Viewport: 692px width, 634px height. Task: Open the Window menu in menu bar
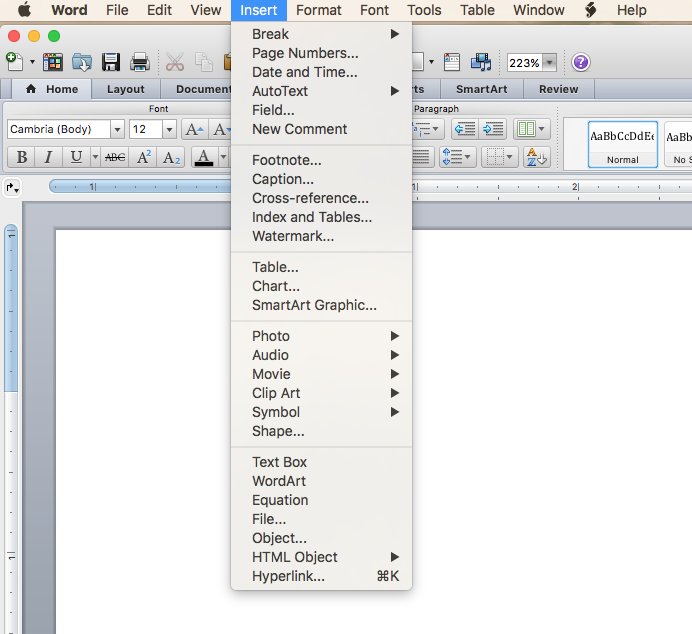tap(538, 10)
